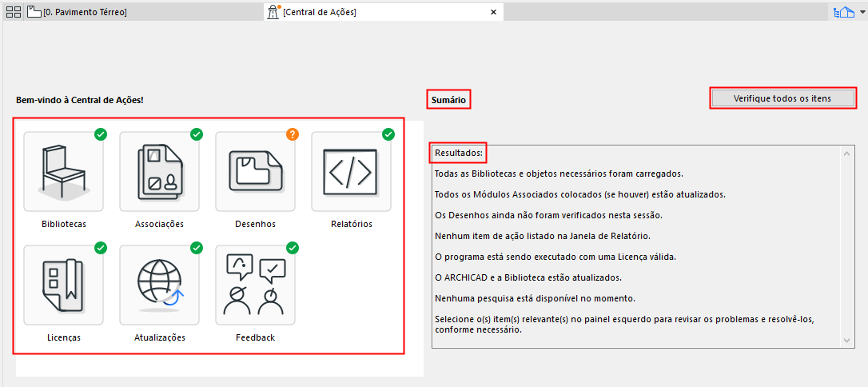This screenshot has width=868, height=387.
Task: Click the tab overview grid icon
Action: click(14, 12)
